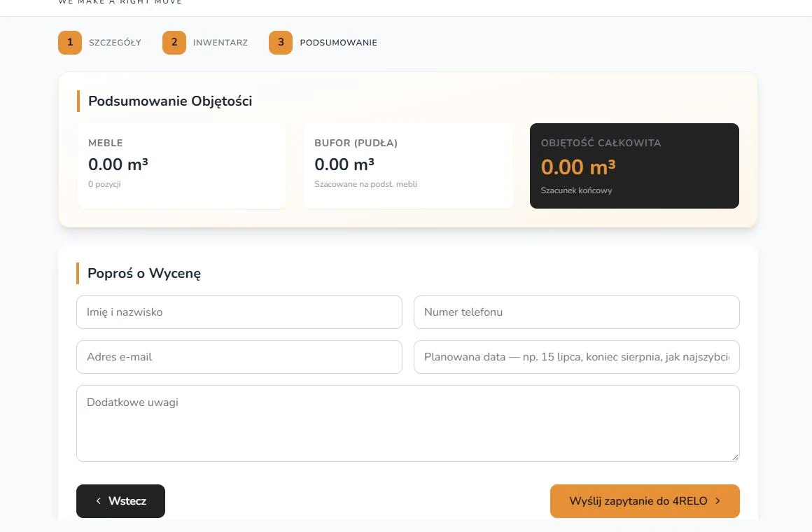
Task: Focus the Imię i nazwisko field
Action: tap(239, 311)
